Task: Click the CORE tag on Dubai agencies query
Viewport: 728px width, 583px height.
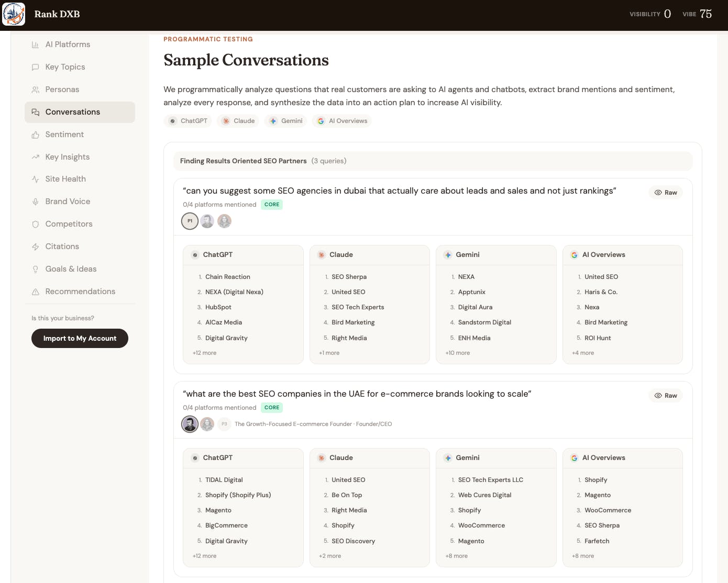Action: click(x=272, y=205)
